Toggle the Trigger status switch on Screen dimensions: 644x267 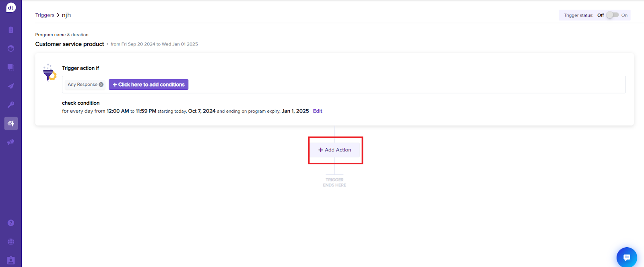[612, 15]
